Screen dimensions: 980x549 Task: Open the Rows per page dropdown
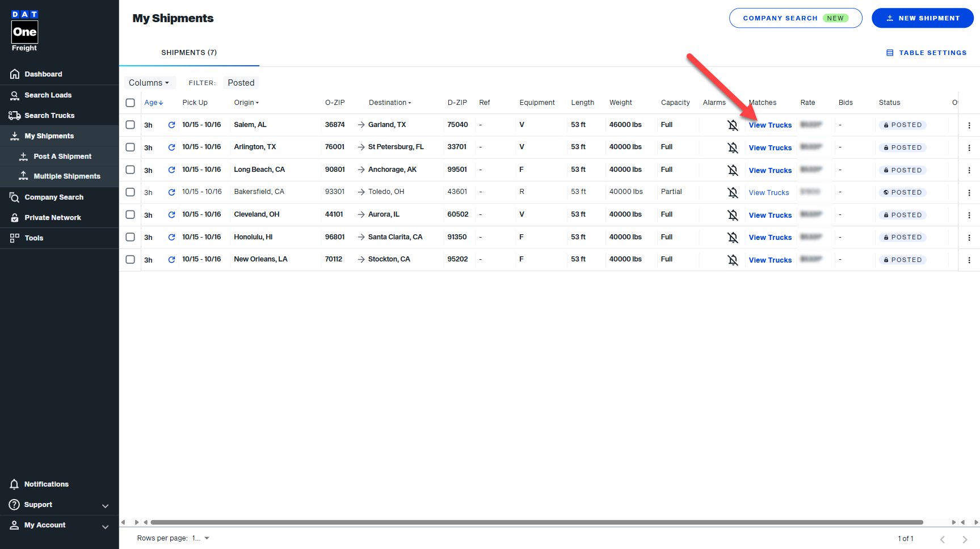coord(200,538)
